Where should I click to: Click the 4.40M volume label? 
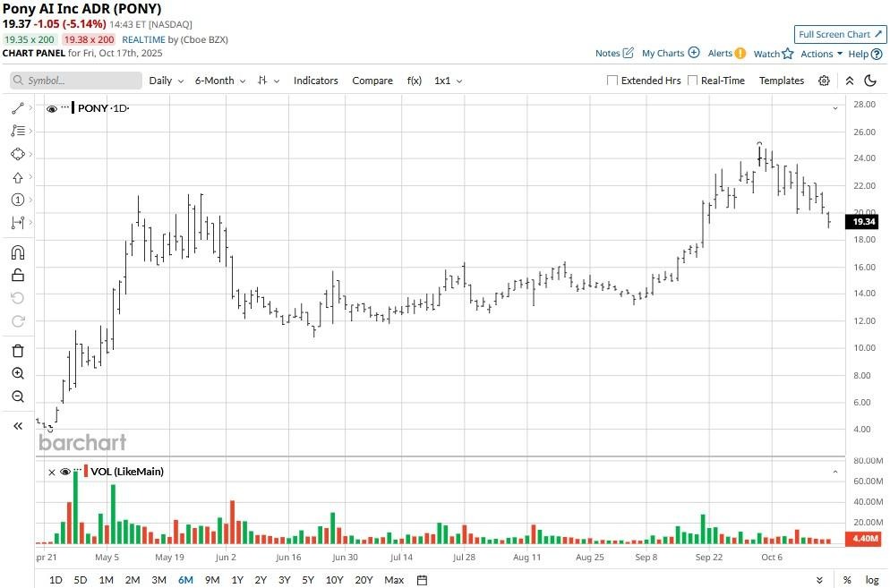pyautogui.click(x=863, y=538)
